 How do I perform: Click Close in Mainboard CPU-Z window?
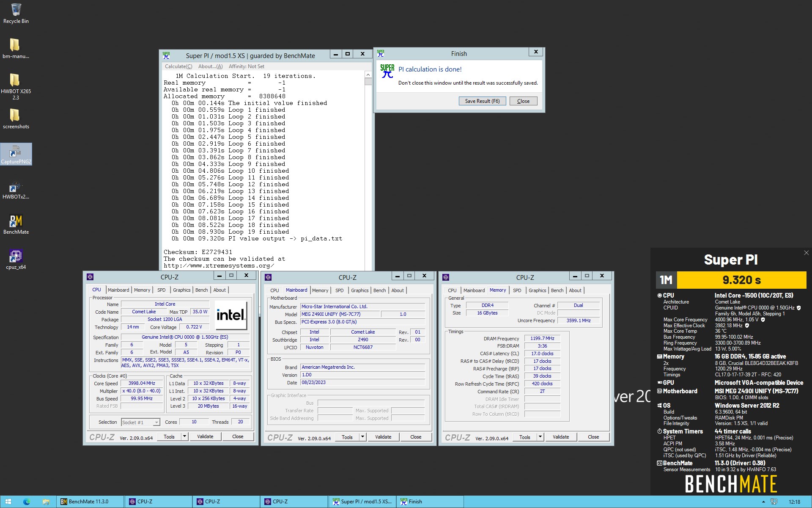[416, 437]
